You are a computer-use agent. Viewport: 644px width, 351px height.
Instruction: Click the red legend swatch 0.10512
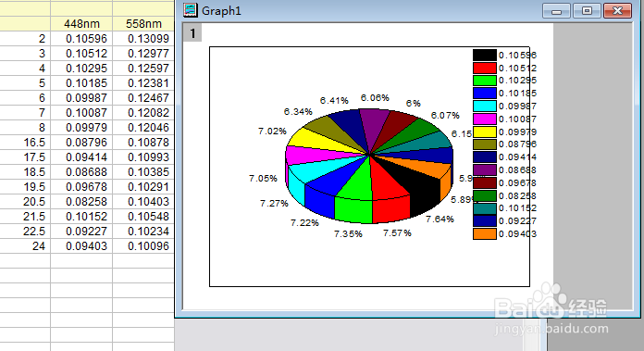485,68
